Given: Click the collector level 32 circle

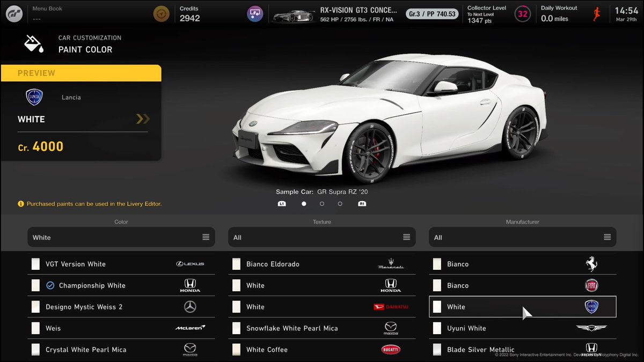Looking at the screenshot, I should pyautogui.click(x=523, y=14).
